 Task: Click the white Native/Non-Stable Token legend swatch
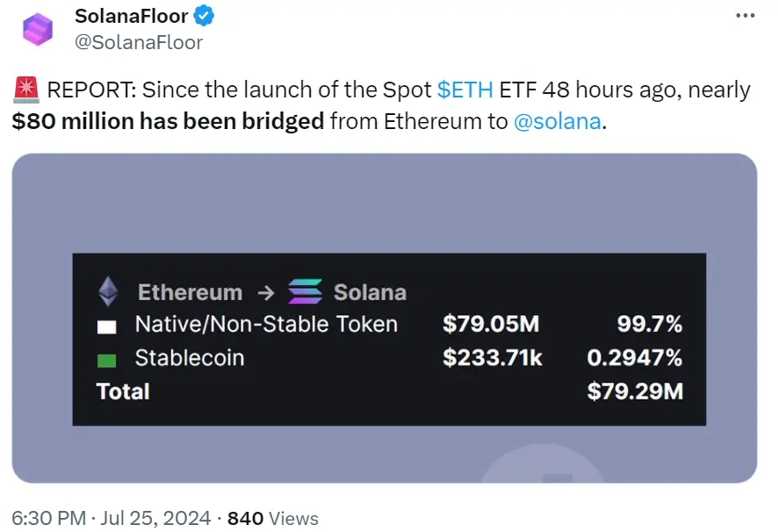tap(108, 324)
